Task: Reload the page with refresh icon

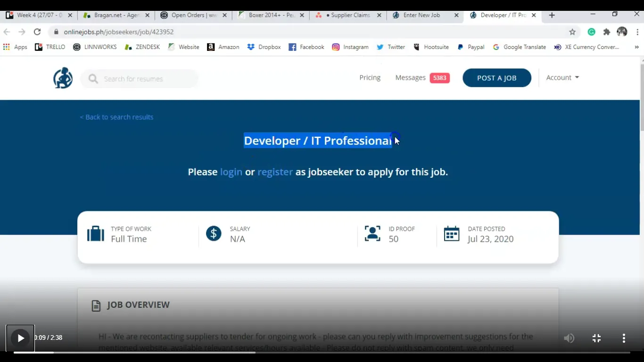Action: 37,32
